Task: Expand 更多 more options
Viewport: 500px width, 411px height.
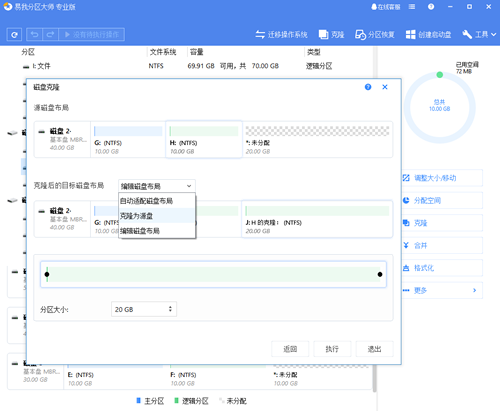Action: tap(442, 290)
